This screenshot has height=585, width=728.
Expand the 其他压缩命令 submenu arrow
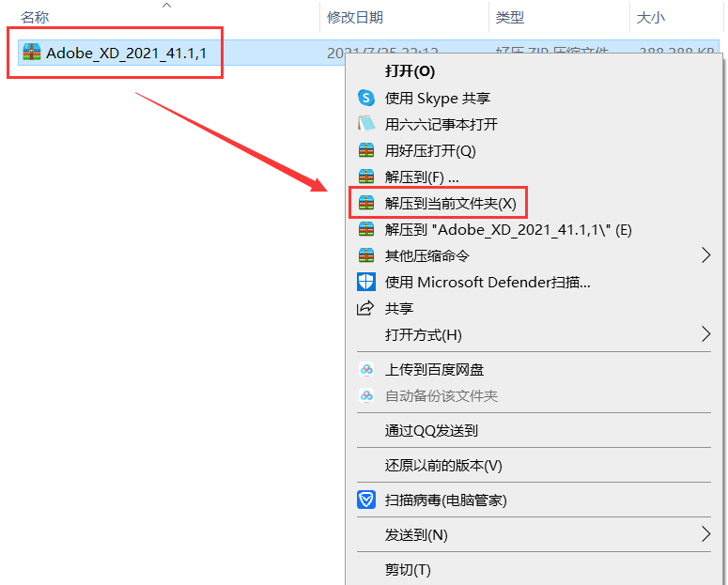click(705, 254)
